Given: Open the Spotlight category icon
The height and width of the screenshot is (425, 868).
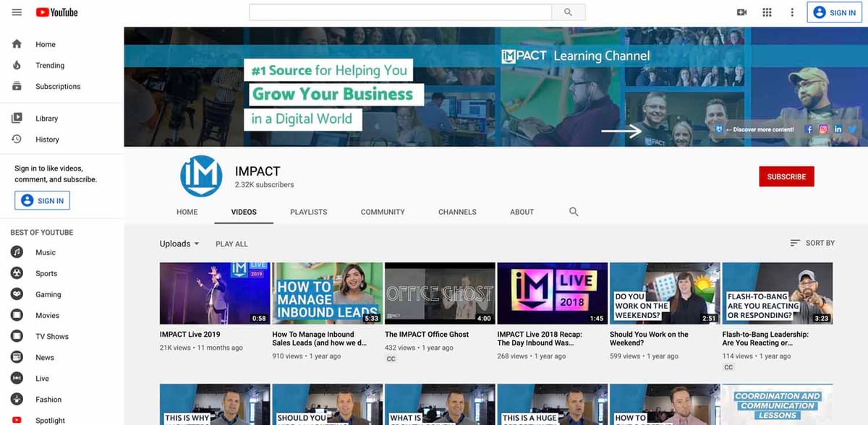Looking at the screenshot, I should 17,420.
